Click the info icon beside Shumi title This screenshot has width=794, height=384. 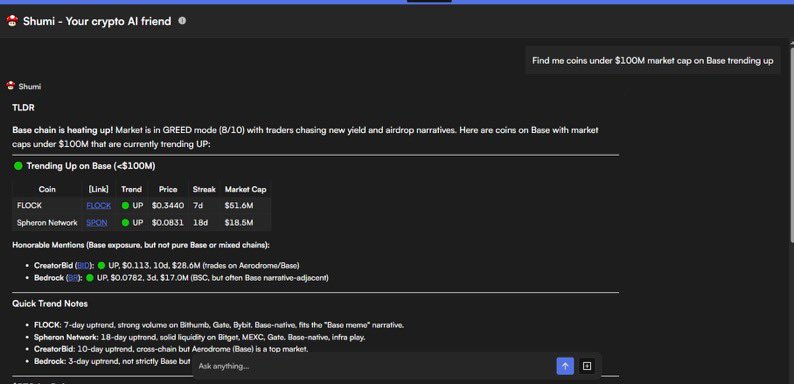point(182,21)
